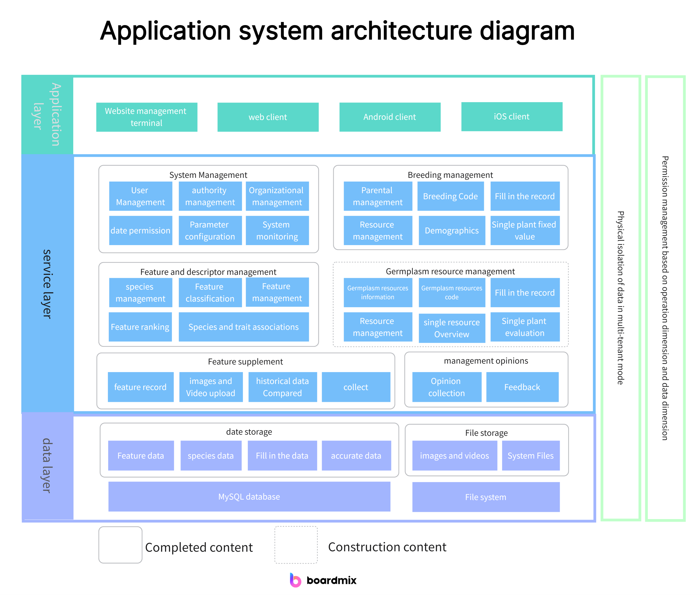Click the File system bar
This screenshot has width=700, height=595.
(x=486, y=497)
